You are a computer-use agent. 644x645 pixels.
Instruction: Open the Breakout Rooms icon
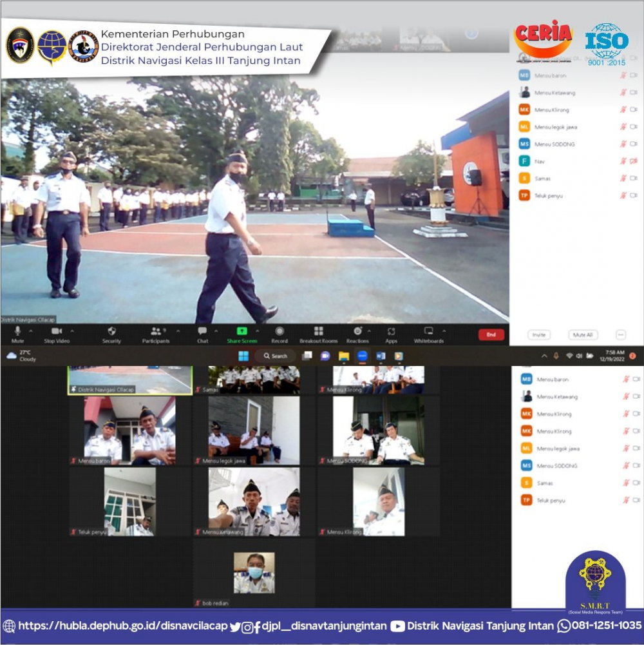click(319, 331)
